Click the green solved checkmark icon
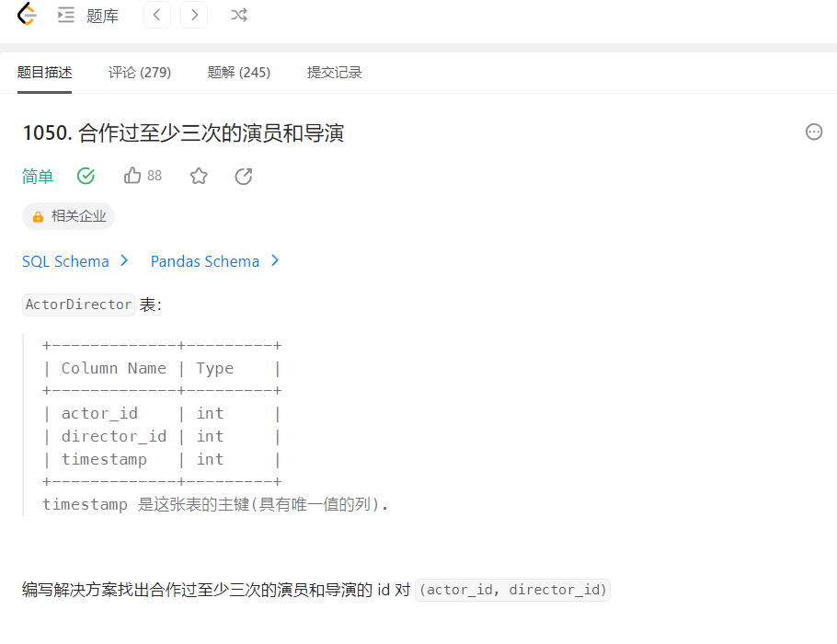The width and height of the screenshot is (837, 644). [x=86, y=176]
